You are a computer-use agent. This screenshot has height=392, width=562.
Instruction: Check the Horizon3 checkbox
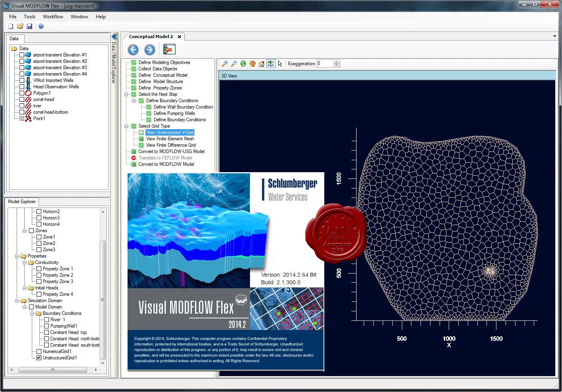pyautogui.click(x=39, y=218)
